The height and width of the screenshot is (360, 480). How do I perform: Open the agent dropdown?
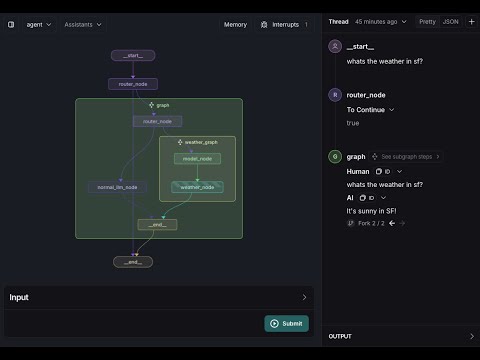pos(39,25)
